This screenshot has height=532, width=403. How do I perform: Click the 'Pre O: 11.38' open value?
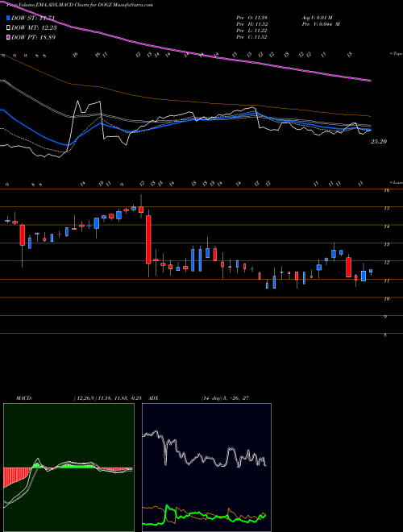click(252, 18)
